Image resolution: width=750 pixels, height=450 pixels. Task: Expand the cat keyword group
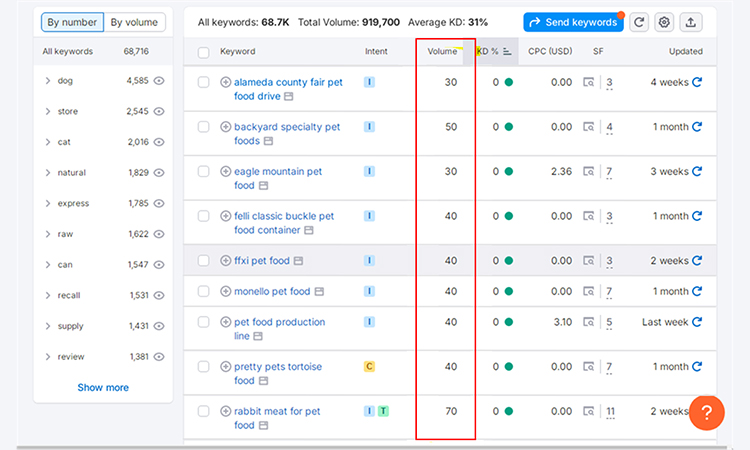48,142
